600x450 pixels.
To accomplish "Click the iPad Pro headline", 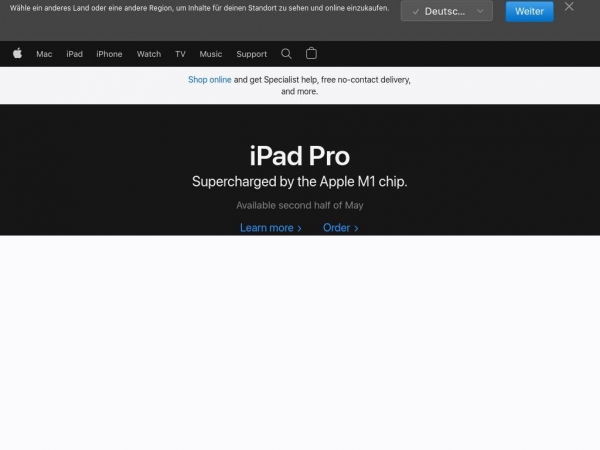I will [x=300, y=156].
